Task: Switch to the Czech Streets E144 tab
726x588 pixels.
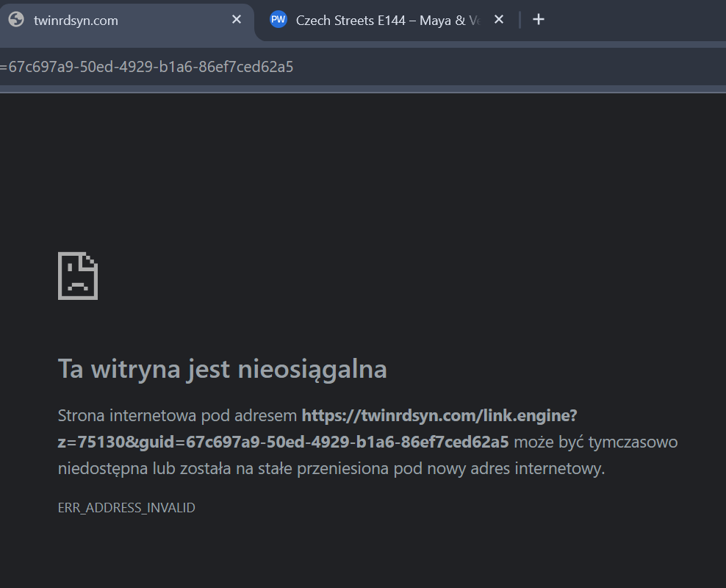Action: click(382, 19)
